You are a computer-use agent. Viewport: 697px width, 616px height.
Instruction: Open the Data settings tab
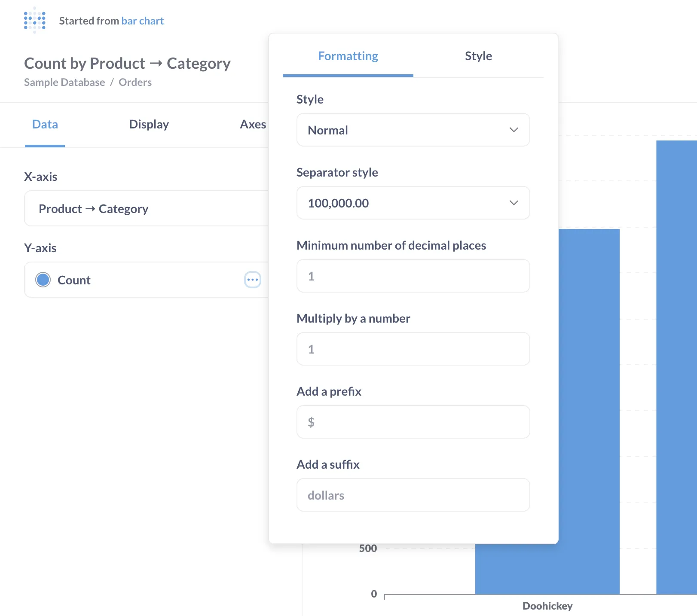click(45, 125)
